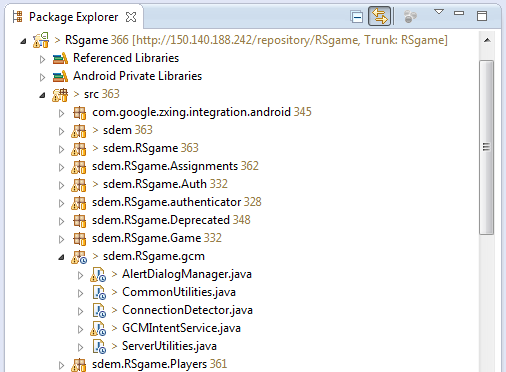
Task: Select GCMIntentService.java file name
Action: pyautogui.click(x=181, y=328)
